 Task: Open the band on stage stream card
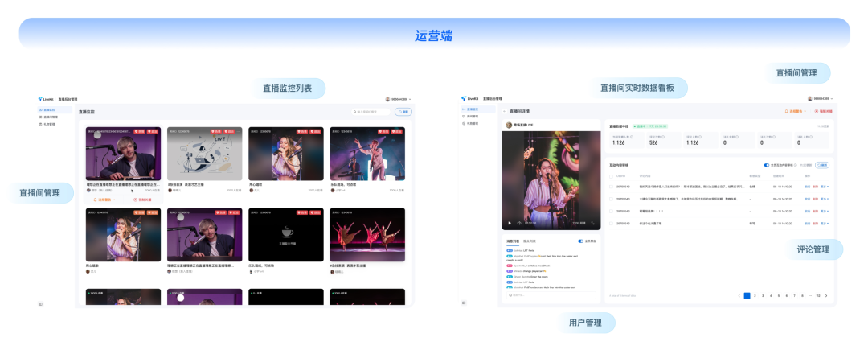point(367,154)
